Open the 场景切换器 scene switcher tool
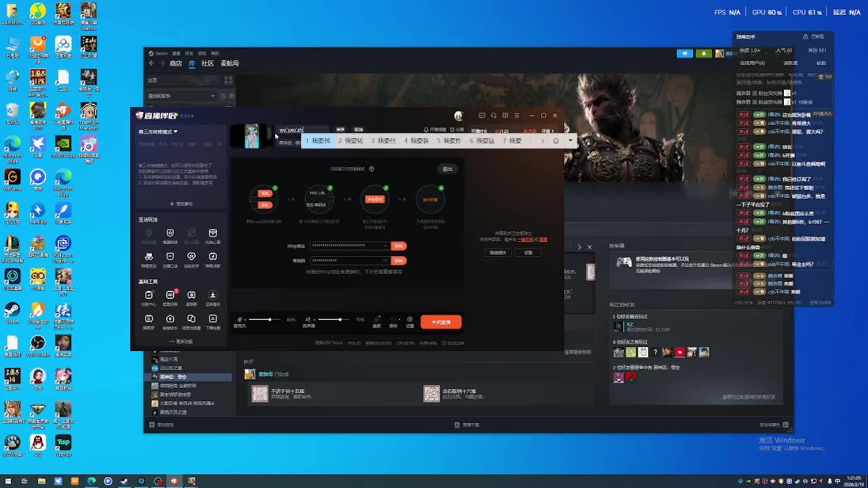The height and width of the screenshot is (488, 868). (191, 319)
